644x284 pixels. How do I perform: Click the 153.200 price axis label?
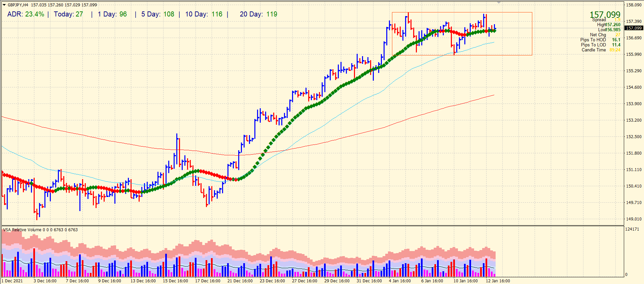point(634,120)
